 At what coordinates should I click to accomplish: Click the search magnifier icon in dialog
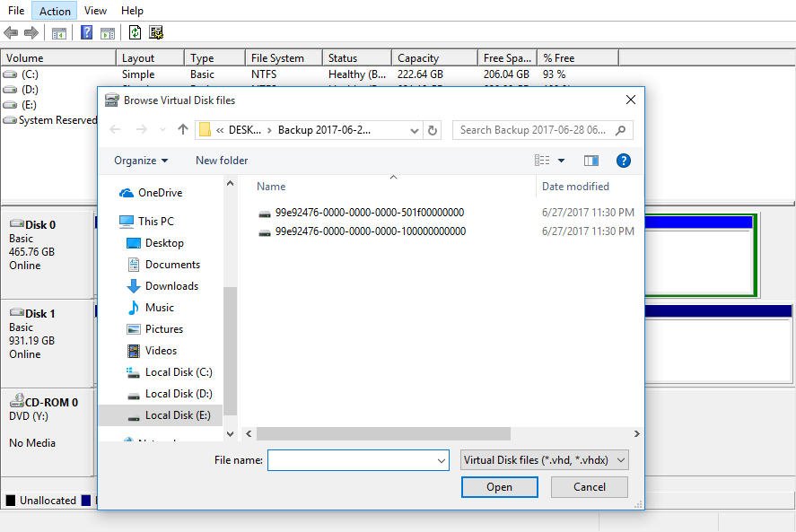pos(620,130)
